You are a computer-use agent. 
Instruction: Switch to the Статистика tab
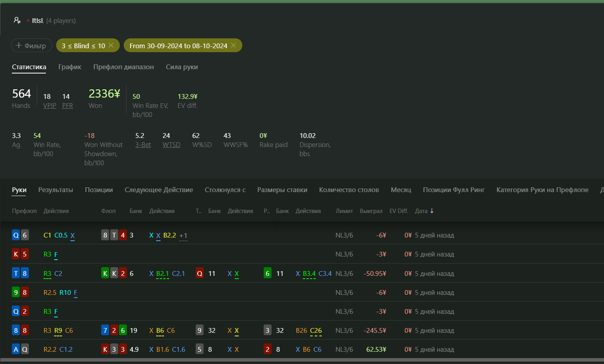29,67
